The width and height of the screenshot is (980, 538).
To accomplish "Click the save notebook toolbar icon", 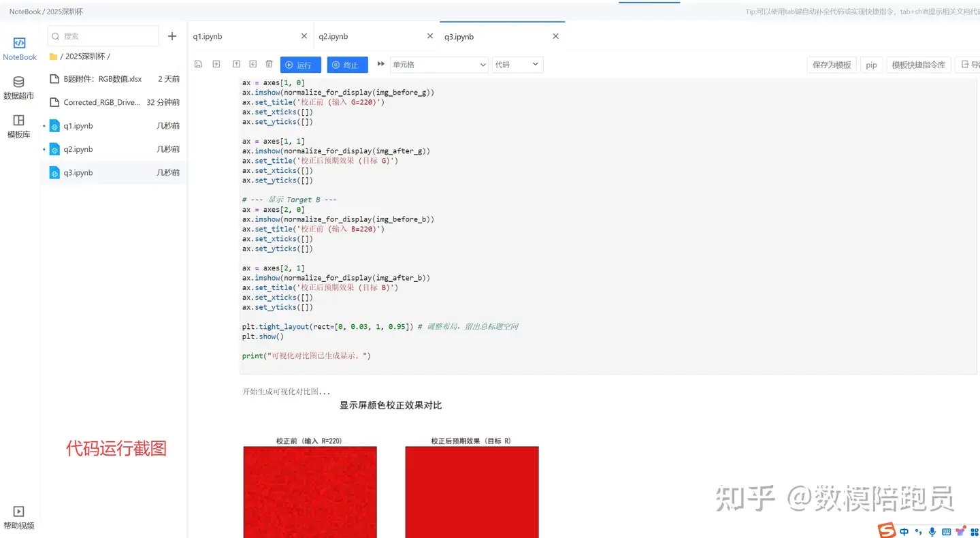I will coord(198,64).
